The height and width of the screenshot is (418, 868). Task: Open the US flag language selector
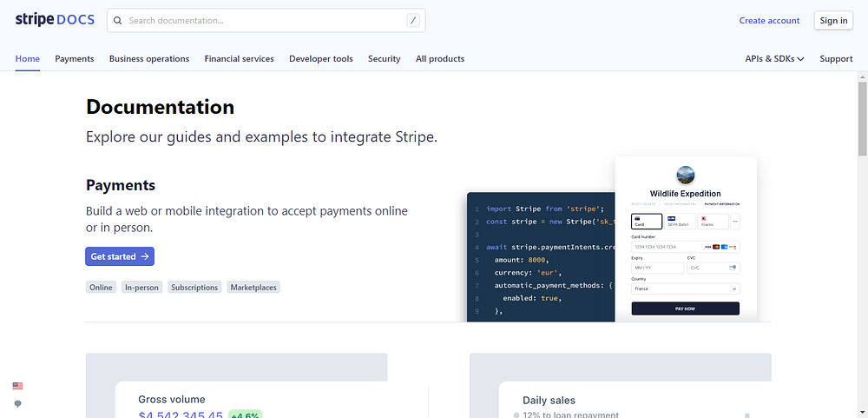pyautogui.click(x=17, y=386)
